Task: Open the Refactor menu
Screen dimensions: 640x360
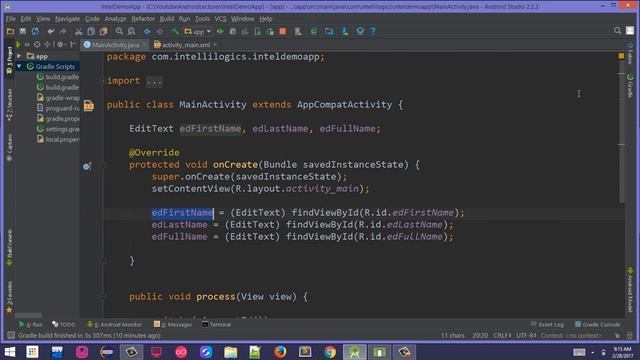Action: pyautogui.click(x=143, y=19)
